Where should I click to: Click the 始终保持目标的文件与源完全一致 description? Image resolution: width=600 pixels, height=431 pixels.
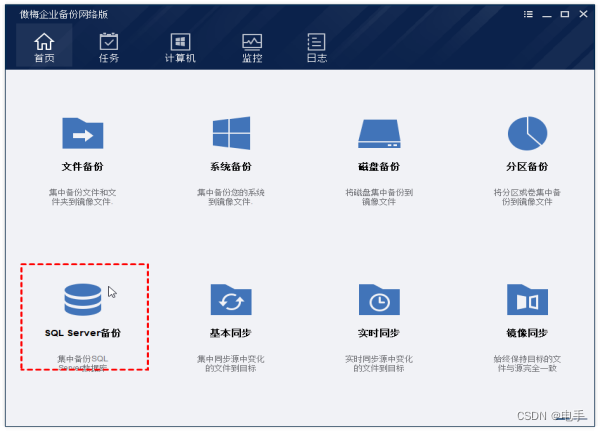tap(527, 363)
